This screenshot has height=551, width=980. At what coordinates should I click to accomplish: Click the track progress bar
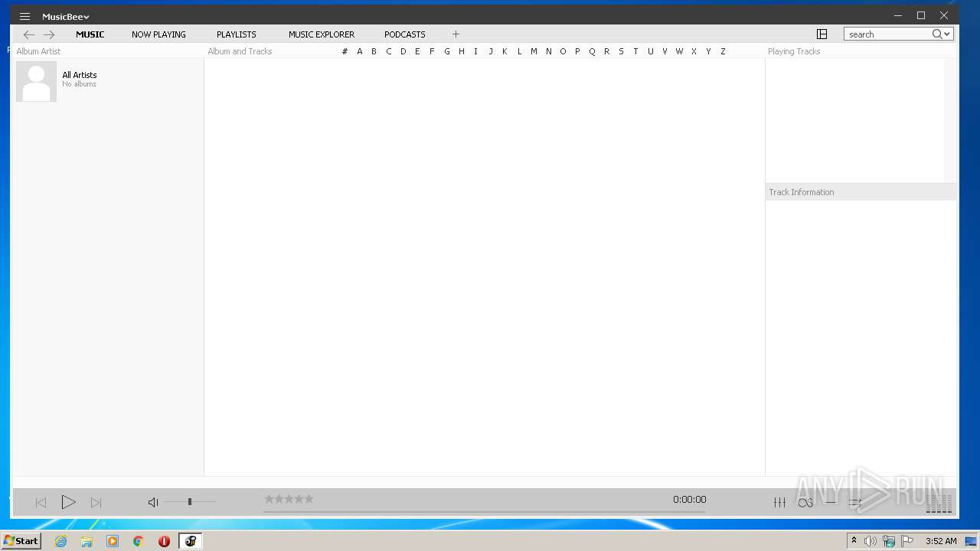click(x=484, y=510)
